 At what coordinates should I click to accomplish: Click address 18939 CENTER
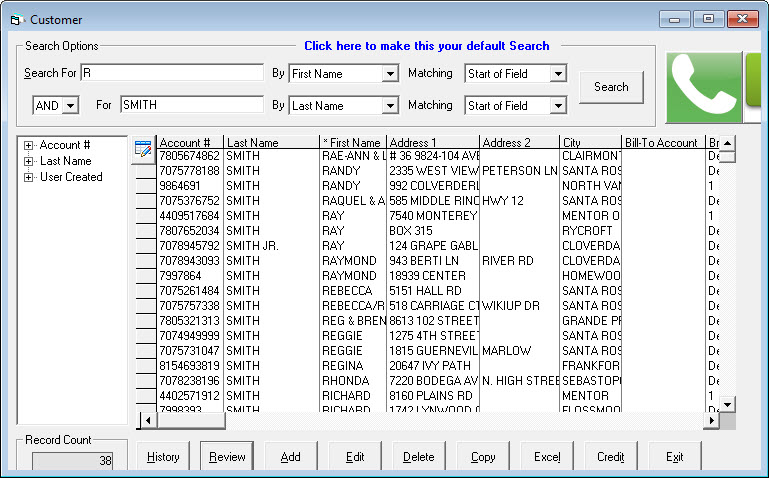point(433,276)
